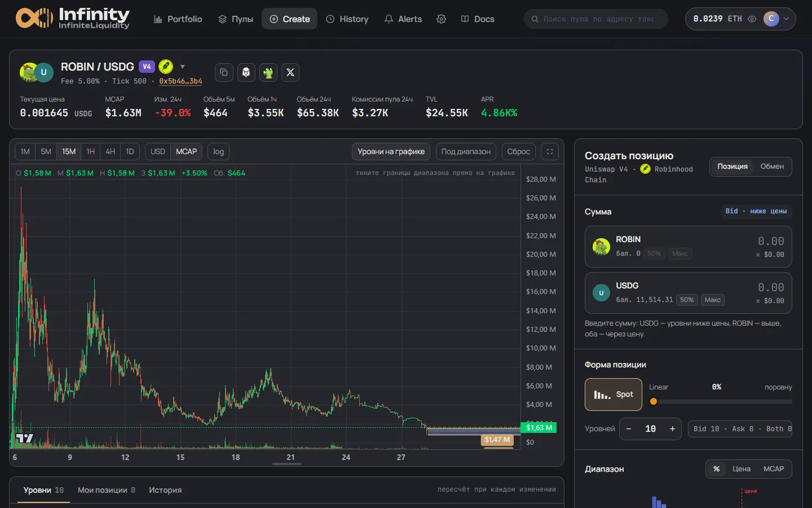Open the settings gear in the navigation
The image size is (812, 508).
[441, 19]
